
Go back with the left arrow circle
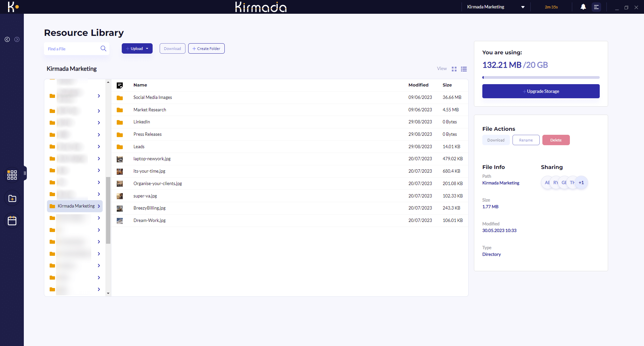7,40
